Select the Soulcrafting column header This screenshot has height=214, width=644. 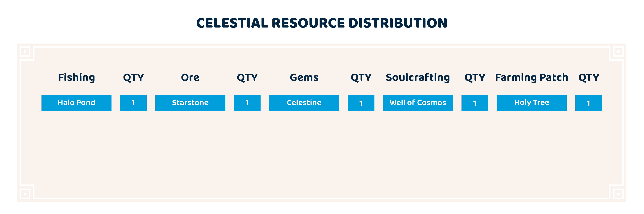click(x=418, y=77)
